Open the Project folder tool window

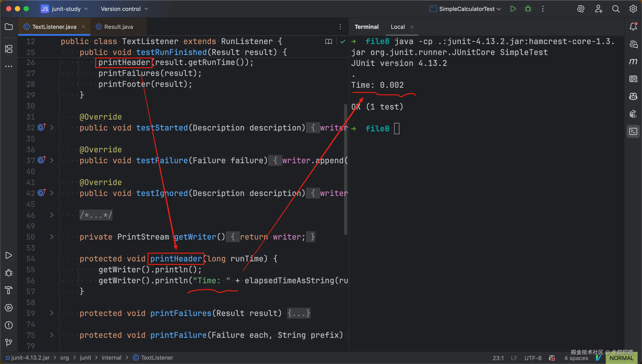point(9,27)
